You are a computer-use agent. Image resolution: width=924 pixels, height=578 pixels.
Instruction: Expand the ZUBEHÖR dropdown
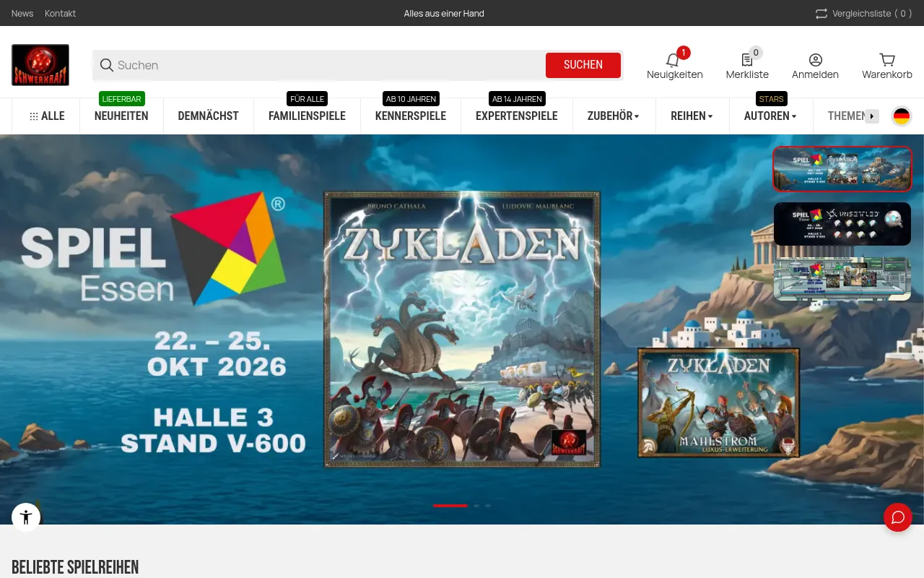click(614, 116)
